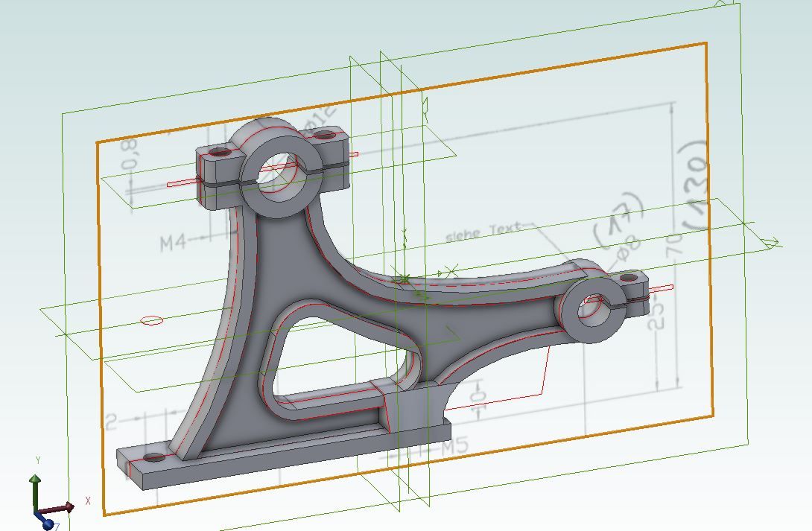Click the red ellipse sketch left of the bracket
The image size is (812, 531).
(x=152, y=320)
